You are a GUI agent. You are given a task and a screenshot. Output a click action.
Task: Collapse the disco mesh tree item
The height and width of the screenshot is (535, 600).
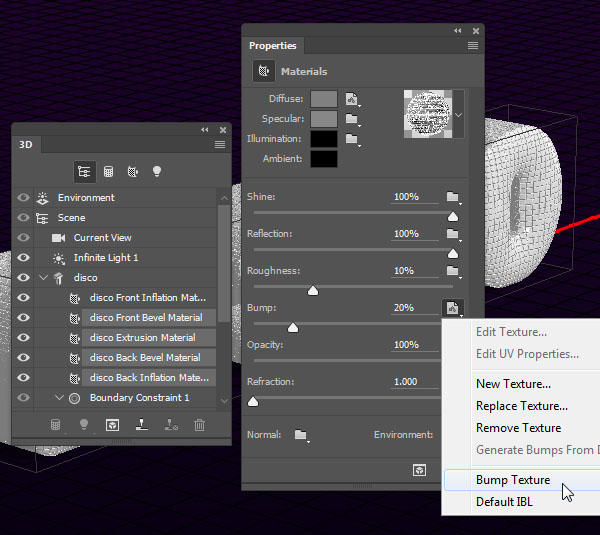tap(43, 278)
